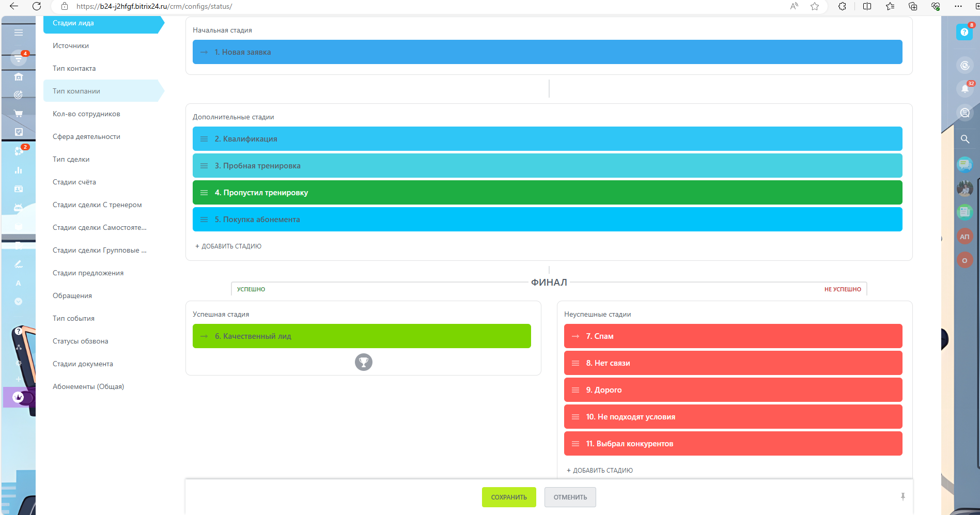Add page to favorites with star icon

[815, 6]
